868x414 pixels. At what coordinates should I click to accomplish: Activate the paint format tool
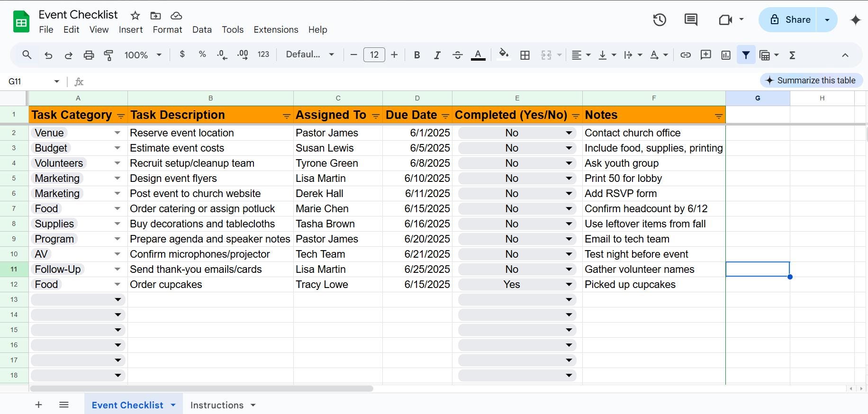click(x=108, y=55)
